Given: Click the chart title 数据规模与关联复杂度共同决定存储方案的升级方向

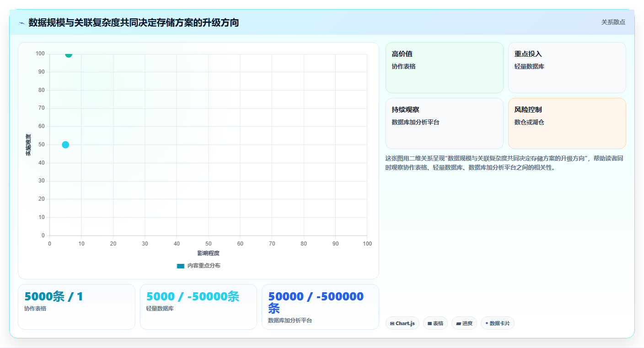Looking at the screenshot, I should tap(134, 22).
